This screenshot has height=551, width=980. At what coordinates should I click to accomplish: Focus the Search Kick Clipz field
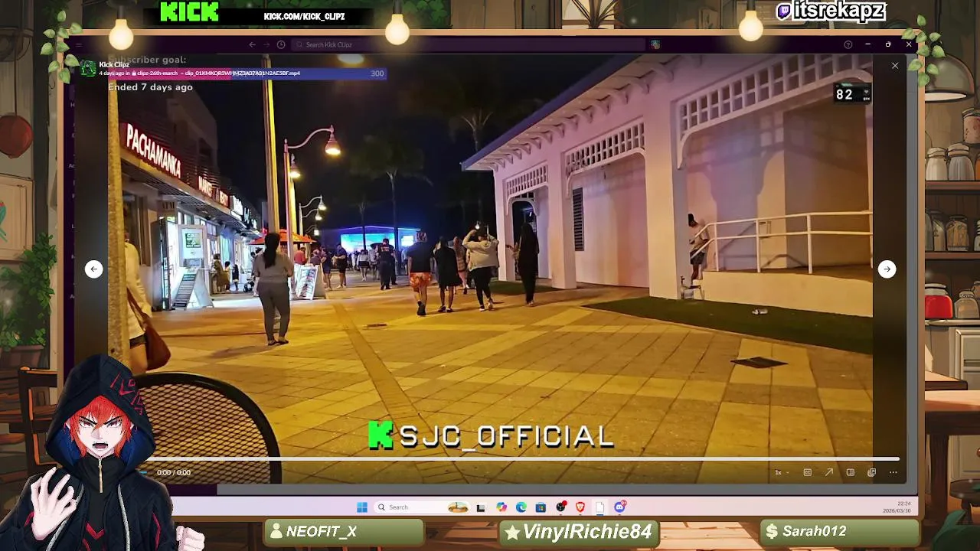(x=469, y=44)
